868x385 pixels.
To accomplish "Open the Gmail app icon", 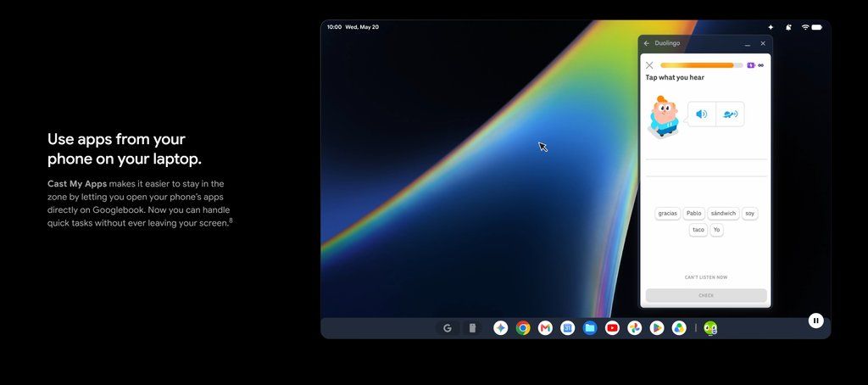I will tap(545, 328).
